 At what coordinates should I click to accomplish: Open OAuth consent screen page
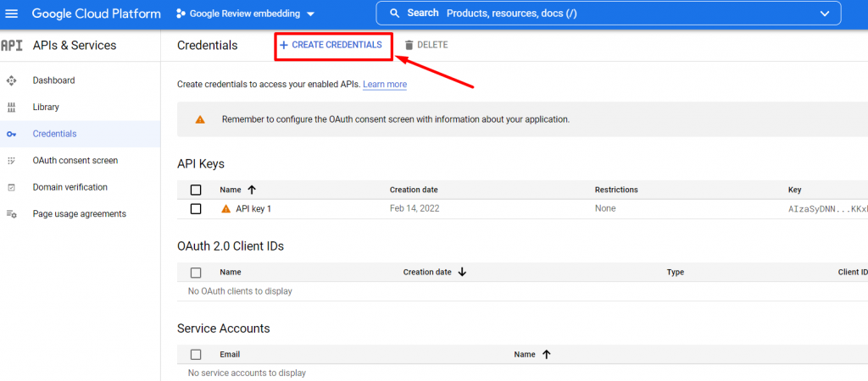point(75,160)
